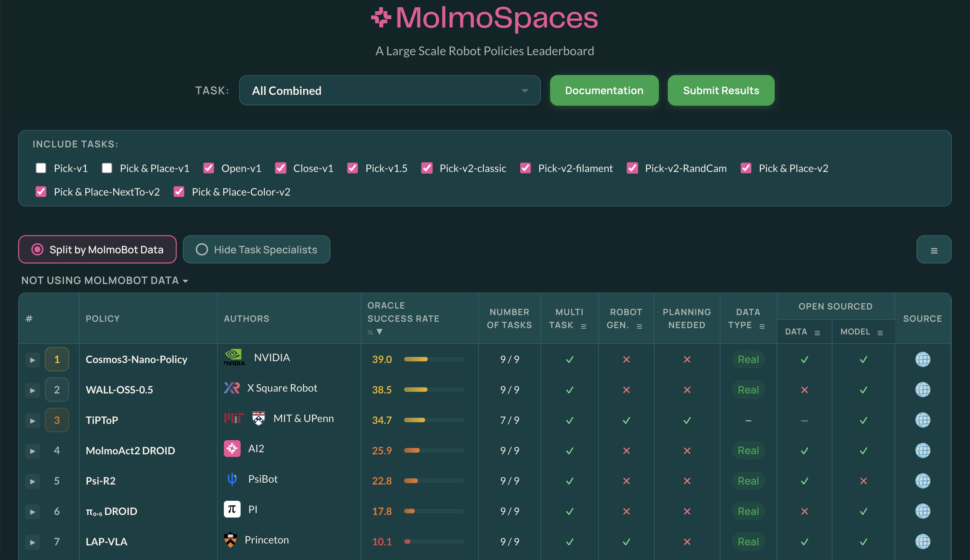
Task: Click the Princeton shield logo
Action: point(230,540)
